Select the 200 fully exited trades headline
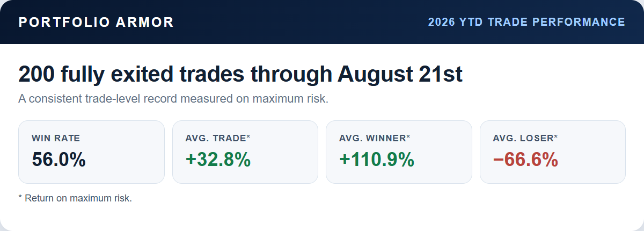Image resolution: width=644 pixels, height=231 pixels. [x=240, y=75]
